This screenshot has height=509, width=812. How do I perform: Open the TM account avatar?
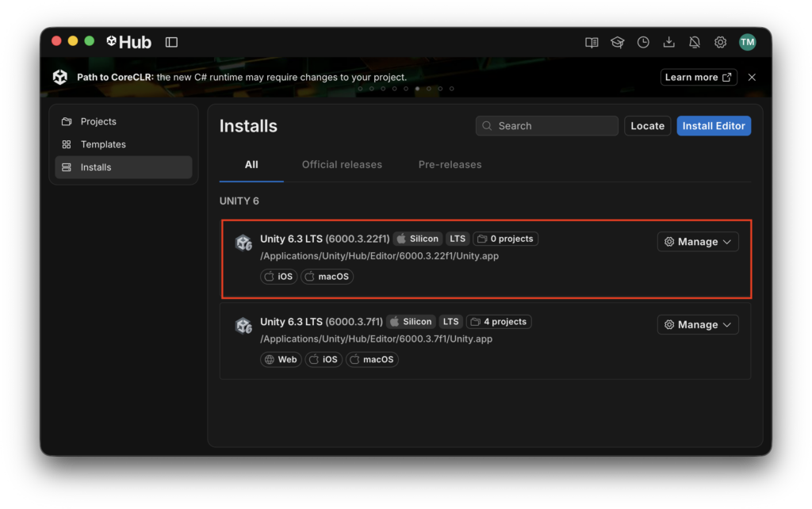point(747,42)
